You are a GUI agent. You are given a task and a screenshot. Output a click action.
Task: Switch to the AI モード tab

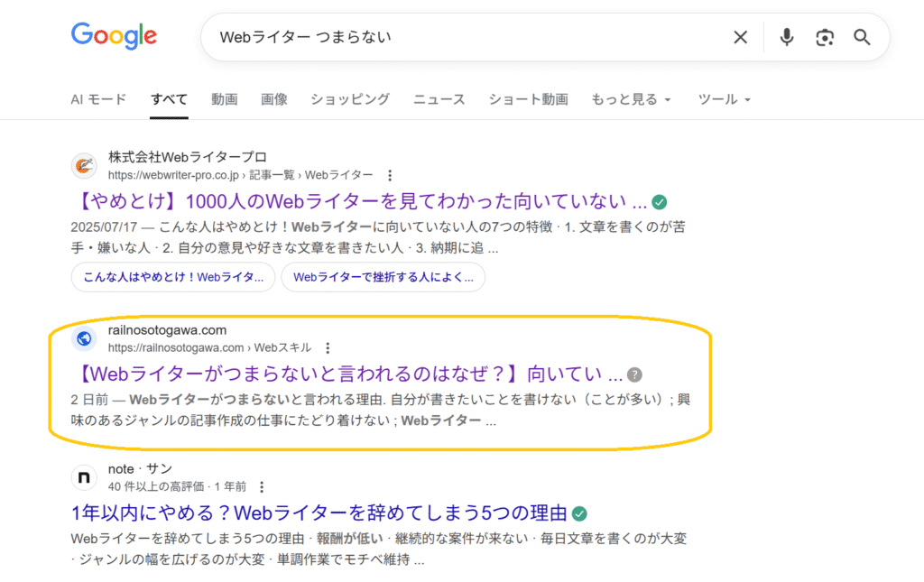pos(98,99)
